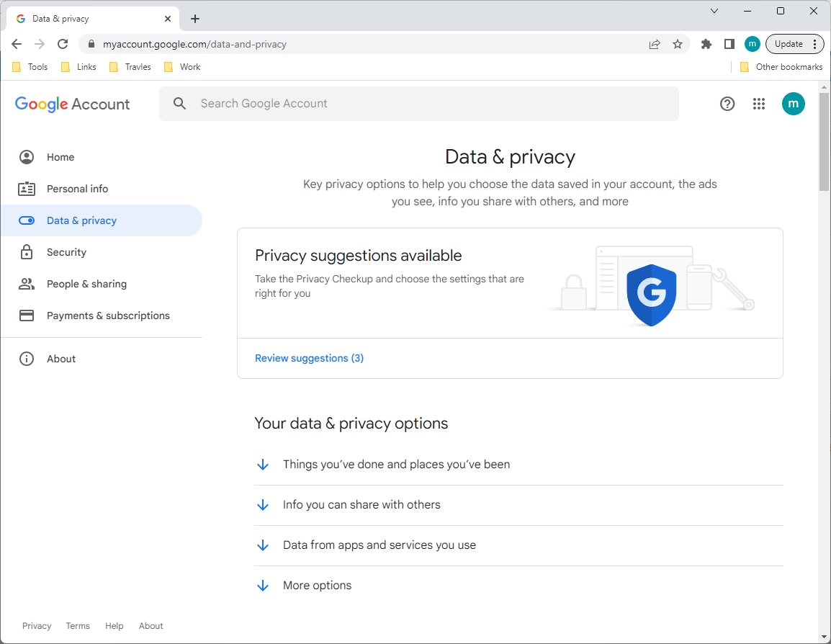The image size is (831, 644).
Task: Bookmark this page with the star icon
Action: [x=678, y=44]
